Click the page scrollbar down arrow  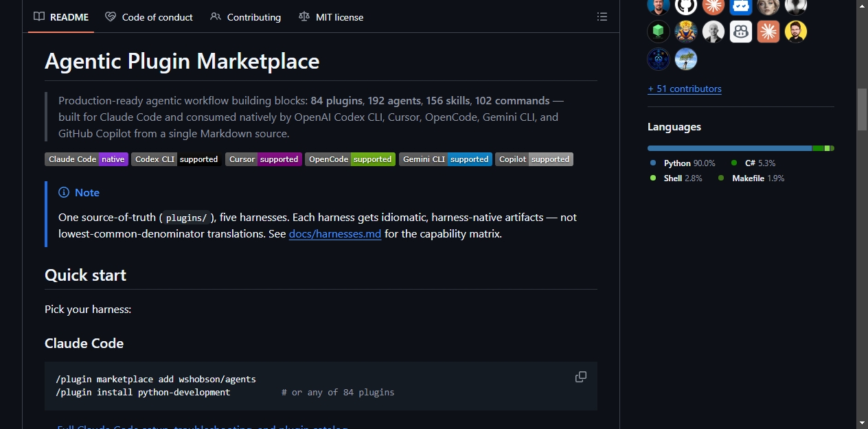pos(862,423)
